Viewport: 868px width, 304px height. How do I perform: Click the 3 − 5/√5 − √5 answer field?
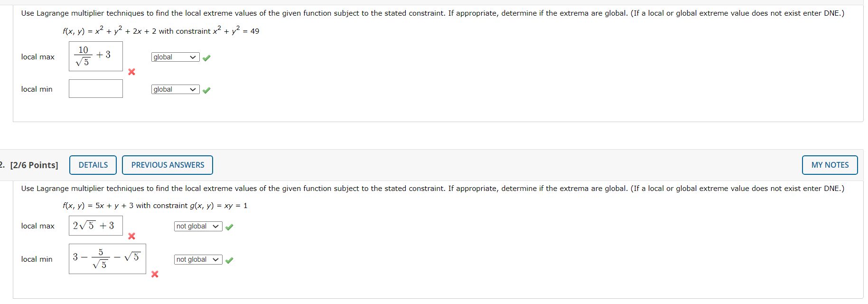tap(107, 258)
